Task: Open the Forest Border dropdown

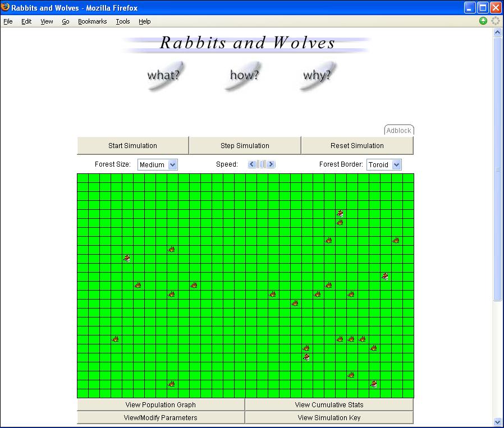Action: 384,165
